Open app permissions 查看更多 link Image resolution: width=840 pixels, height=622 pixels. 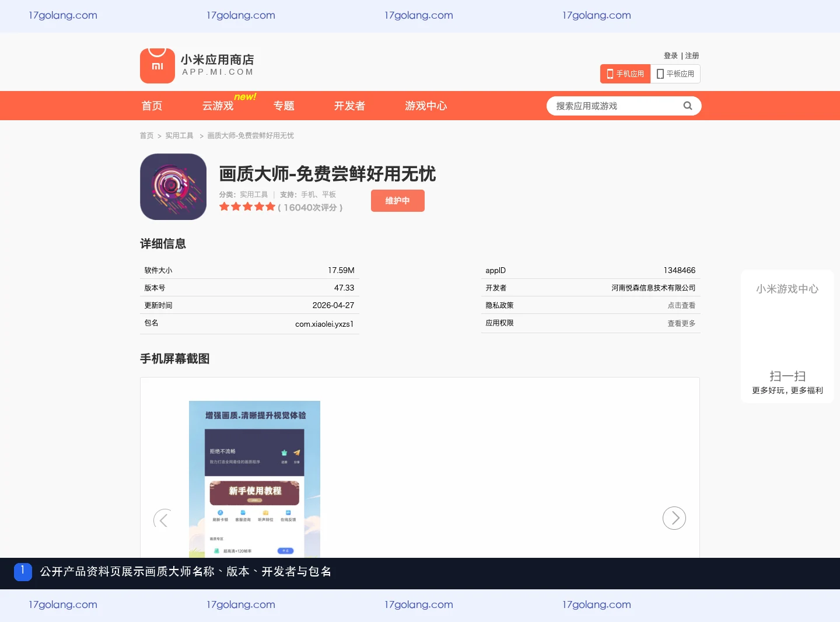[x=681, y=323]
